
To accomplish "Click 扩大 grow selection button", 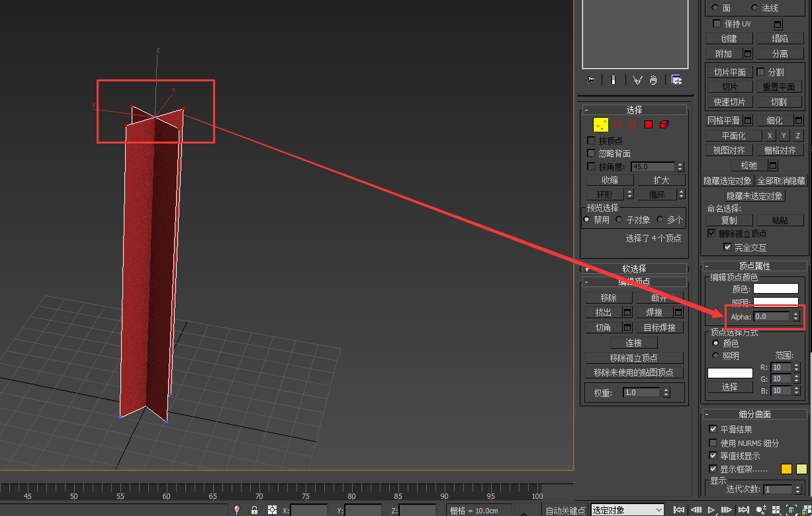I will 661,180.
